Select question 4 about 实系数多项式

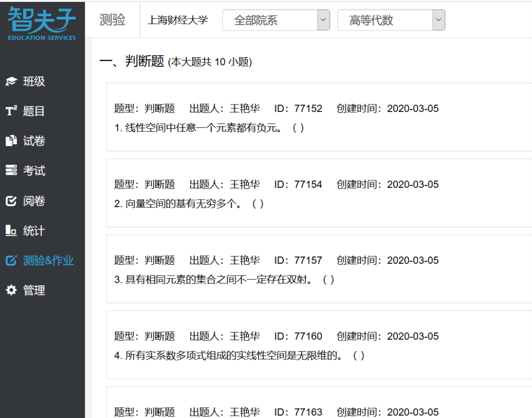(229, 355)
